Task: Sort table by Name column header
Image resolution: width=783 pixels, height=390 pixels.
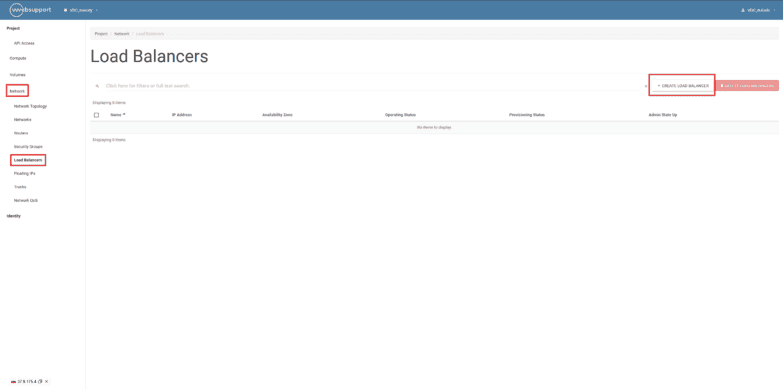Action: tap(118, 115)
